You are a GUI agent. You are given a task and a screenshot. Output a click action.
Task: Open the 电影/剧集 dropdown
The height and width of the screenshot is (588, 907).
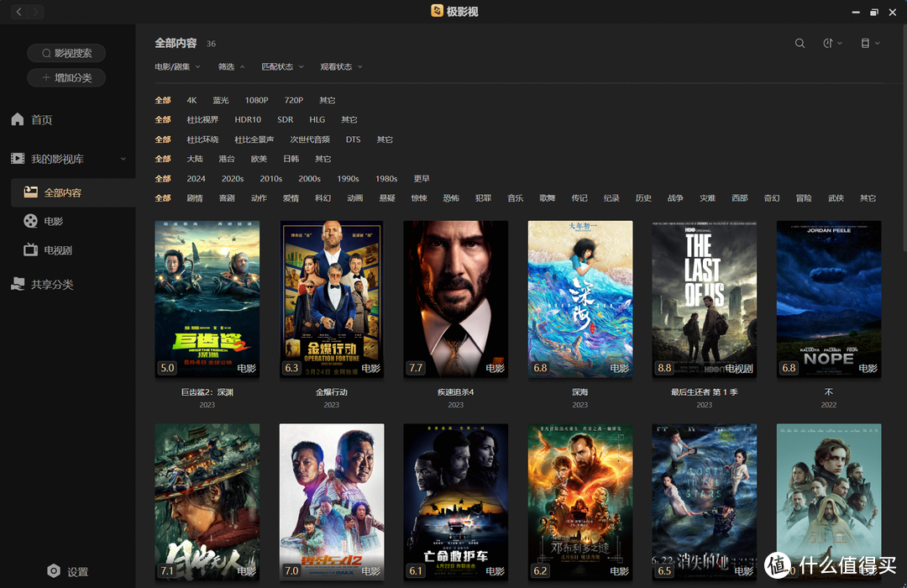[x=177, y=66]
